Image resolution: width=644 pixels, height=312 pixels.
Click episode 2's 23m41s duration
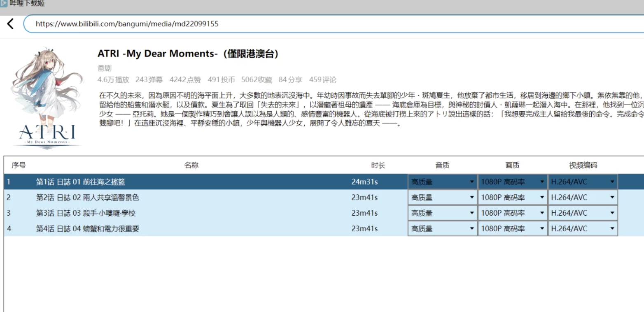(x=364, y=198)
